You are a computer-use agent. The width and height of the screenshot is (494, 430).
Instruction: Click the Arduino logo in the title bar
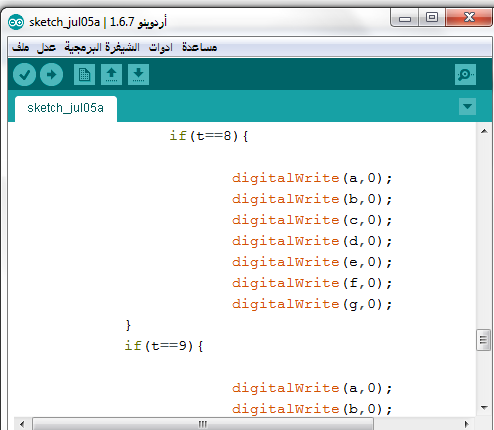(x=16, y=22)
